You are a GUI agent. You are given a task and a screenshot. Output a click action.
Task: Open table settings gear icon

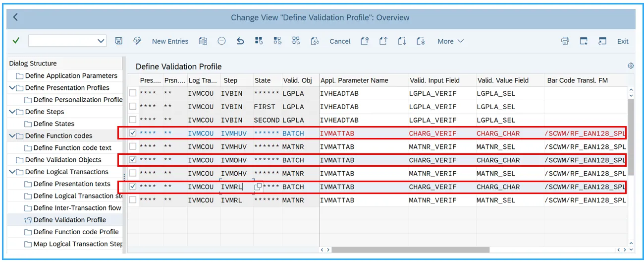[x=631, y=66]
